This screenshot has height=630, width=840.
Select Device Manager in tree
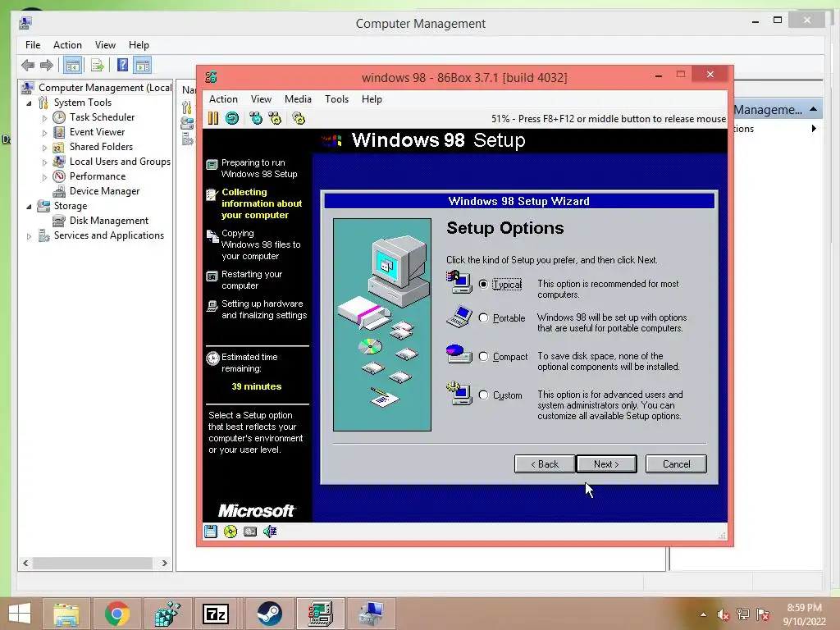[x=104, y=191]
